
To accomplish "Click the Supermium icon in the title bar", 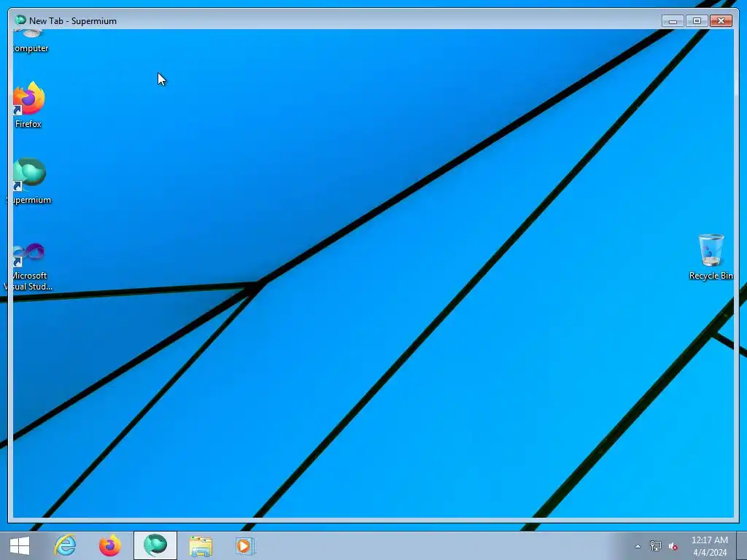I will 20,20.
